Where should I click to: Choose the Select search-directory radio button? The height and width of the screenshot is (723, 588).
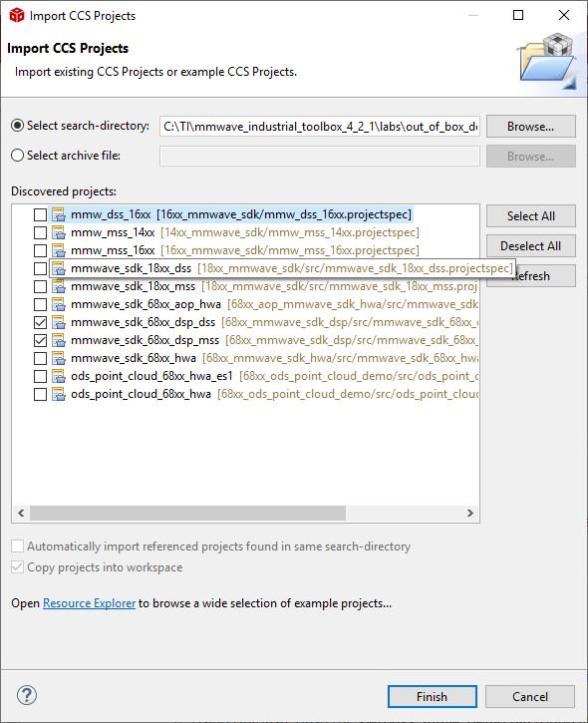(x=18, y=126)
